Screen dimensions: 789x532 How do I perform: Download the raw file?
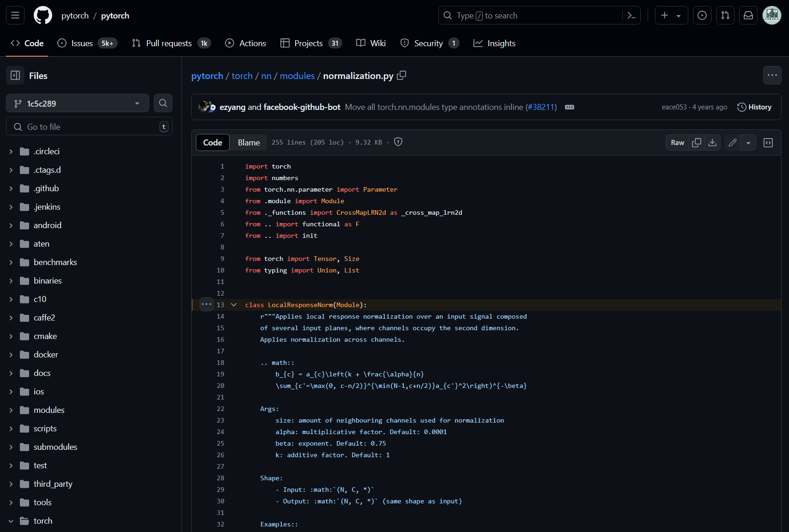click(x=712, y=143)
